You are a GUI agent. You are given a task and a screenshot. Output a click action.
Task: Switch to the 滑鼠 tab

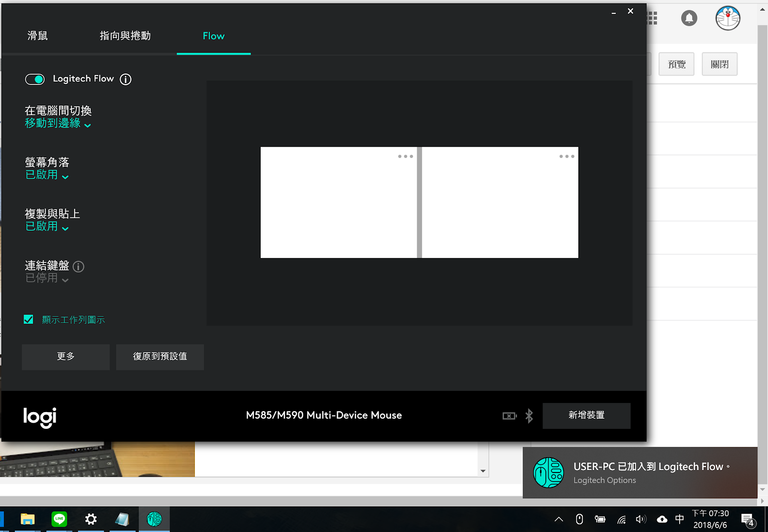tap(37, 36)
